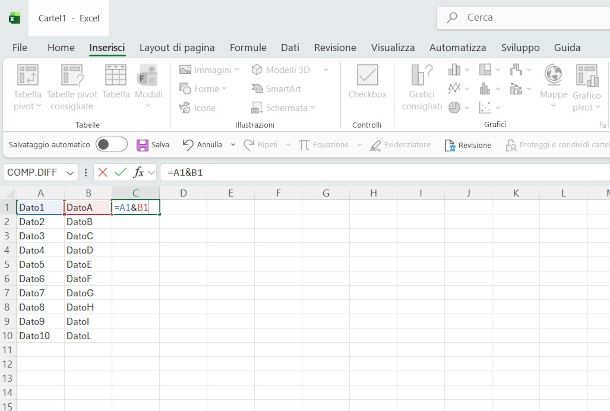Open the Dati tab
Viewport: 610px width, 411px height.
tap(290, 47)
